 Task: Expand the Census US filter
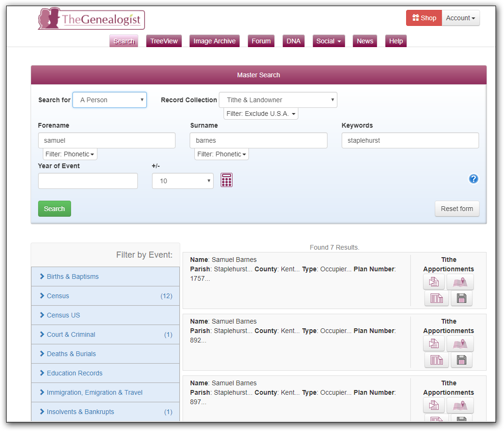pos(105,315)
